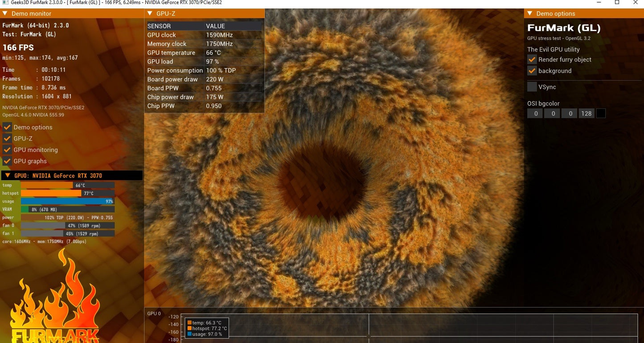Screen dimensions: 644x343
Task: Click the temp bar showing 66°C
Action: pos(68,185)
